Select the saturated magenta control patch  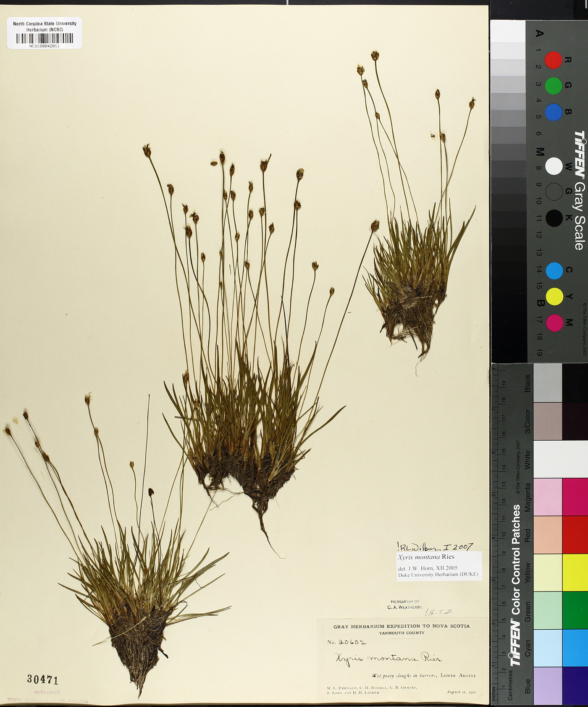coord(575,497)
